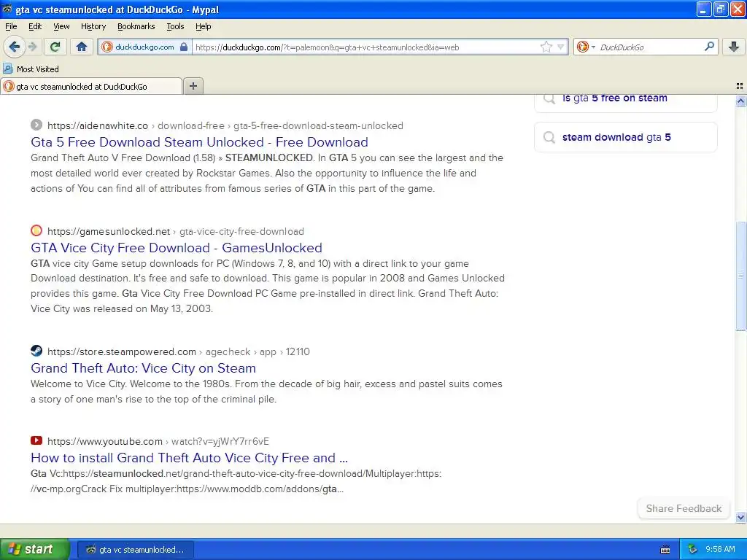The width and height of the screenshot is (747, 560).
Task: Click the keyboard icon in system tray
Action: tap(665, 550)
